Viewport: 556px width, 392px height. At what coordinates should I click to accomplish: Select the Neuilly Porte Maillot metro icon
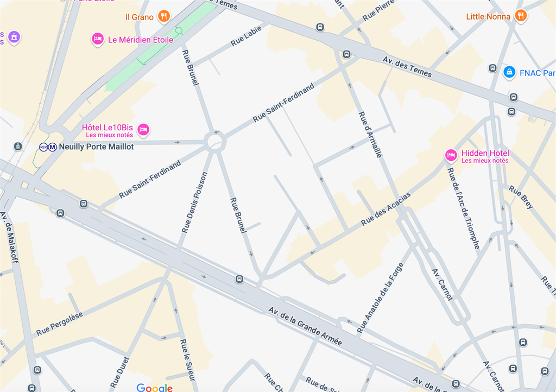click(x=53, y=147)
